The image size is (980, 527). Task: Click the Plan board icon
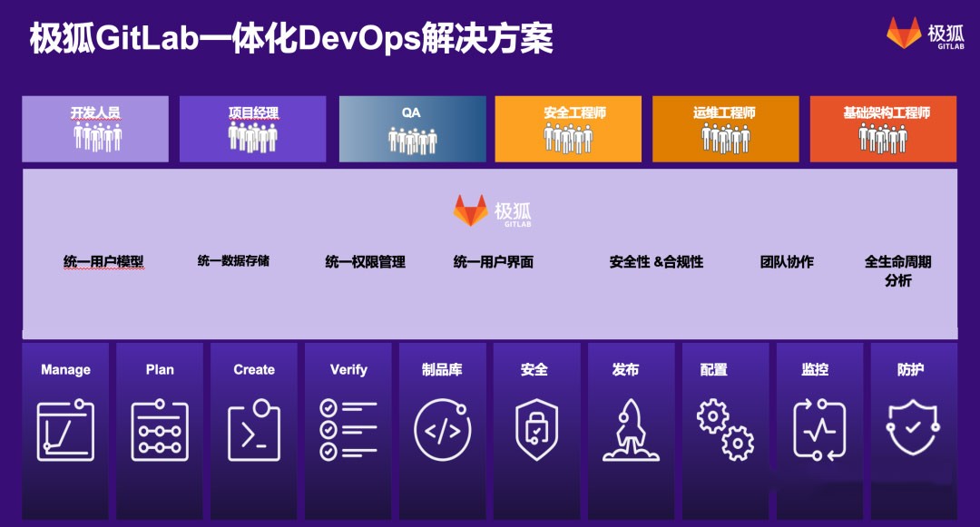click(x=160, y=430)
